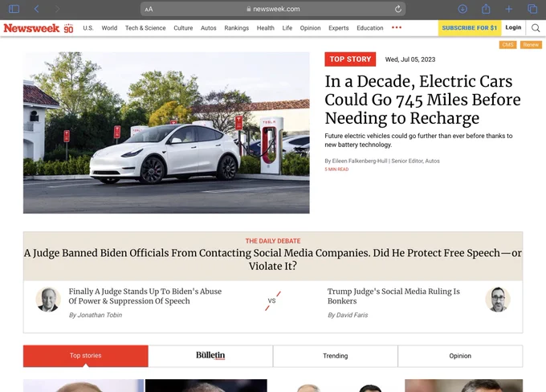Viewport: 546px width, 392px height.
Task: Open the Finally A Judge Stands Up article
Action: click(145, 296)
